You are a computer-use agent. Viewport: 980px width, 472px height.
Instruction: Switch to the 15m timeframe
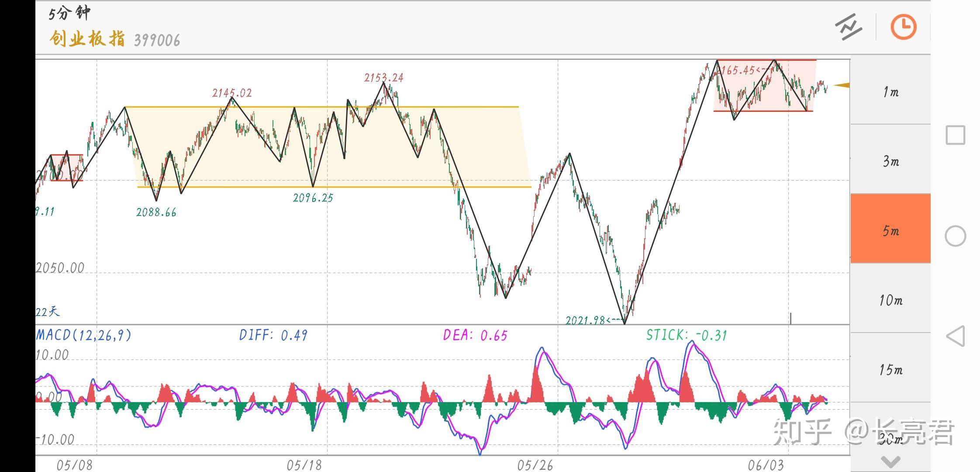pos(890,370)
